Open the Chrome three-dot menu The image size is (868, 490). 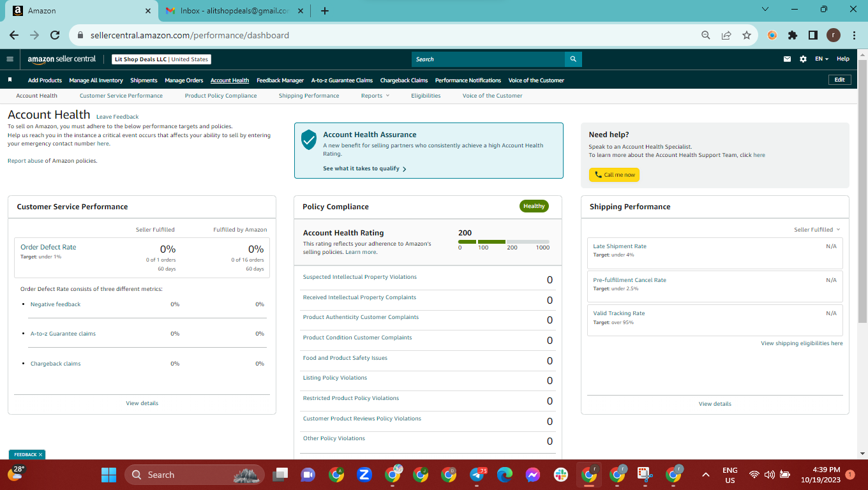pyautogui.click(x=854, y=35)
